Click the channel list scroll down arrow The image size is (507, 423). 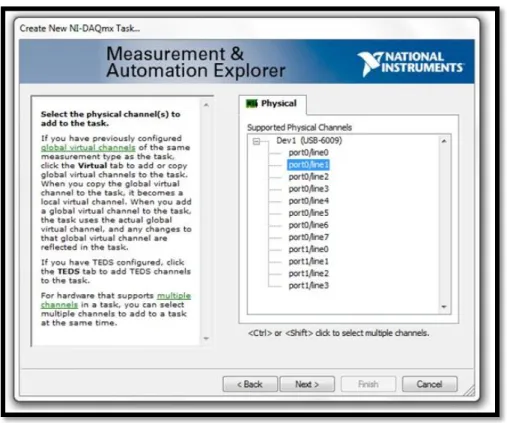444,307
